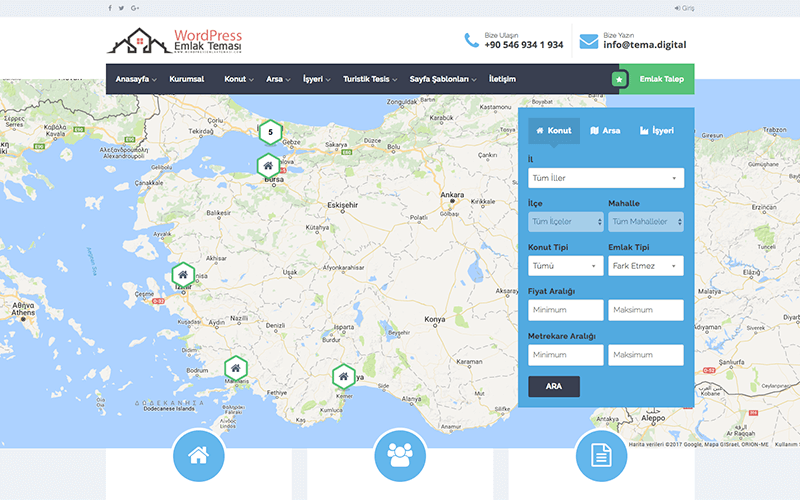Click the Emlak Talep button
This screenshot has width=800, height=500.
661,79
